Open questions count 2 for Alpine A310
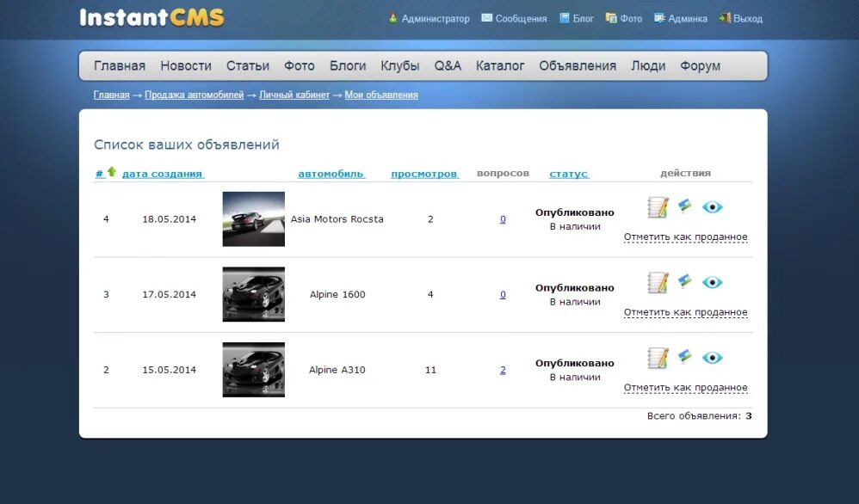The image size is (859, 504). click(503, 371)
